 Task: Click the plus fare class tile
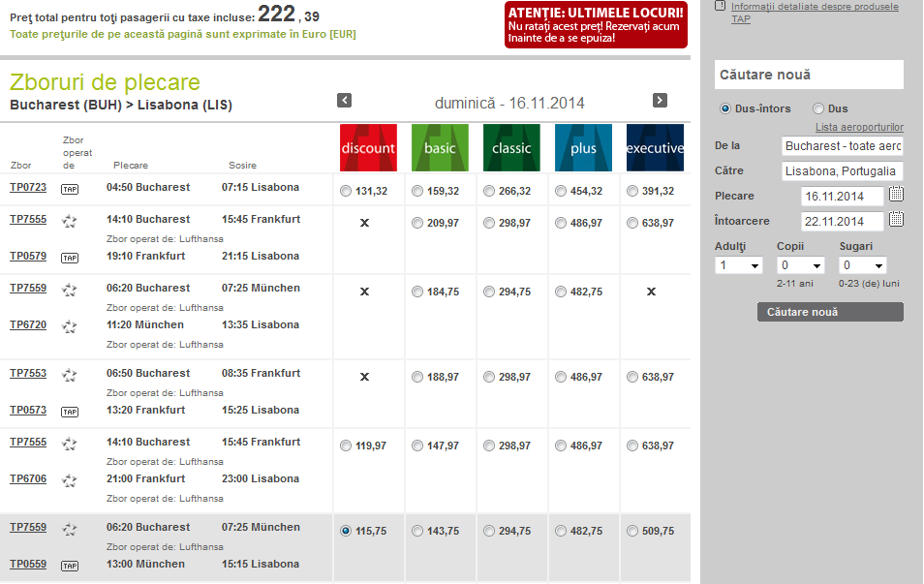583,147
